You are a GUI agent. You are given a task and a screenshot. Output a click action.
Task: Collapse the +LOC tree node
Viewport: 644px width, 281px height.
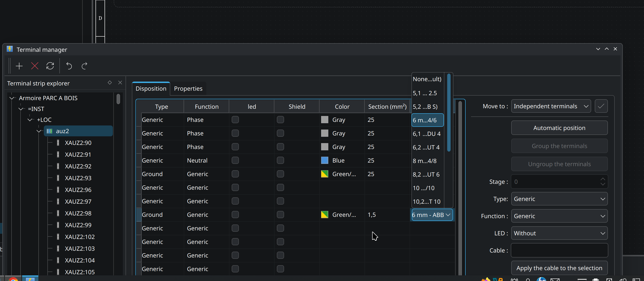point(30,120)
